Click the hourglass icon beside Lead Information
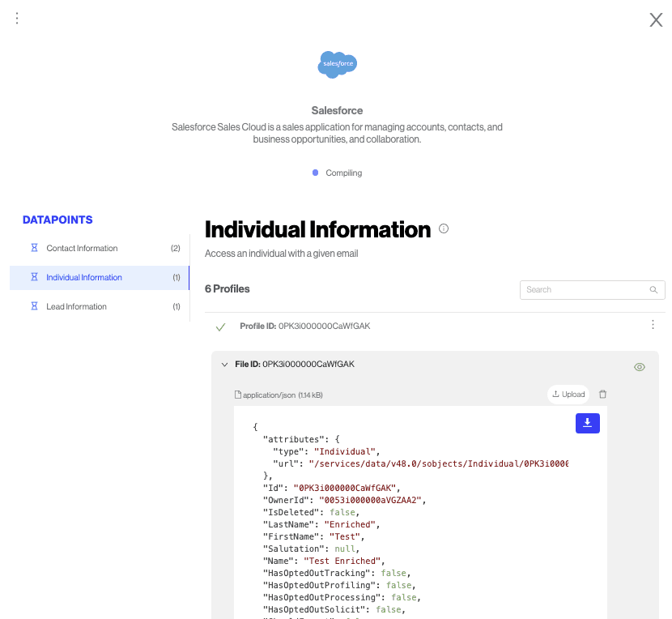This screenshot has height=619, width=672. (34, 306)
